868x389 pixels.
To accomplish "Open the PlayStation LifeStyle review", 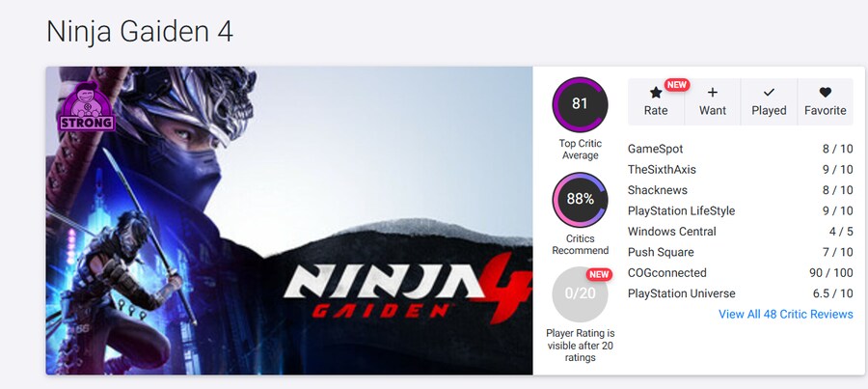I will (x=682, y=211).
